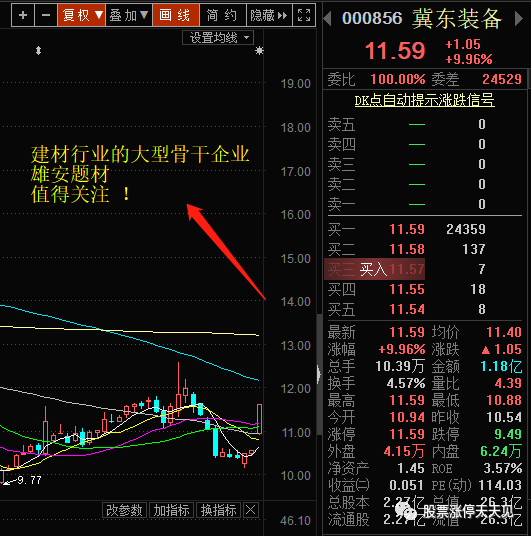Click 最低 value 10.88
The image size is (531, 536).
(504, 400)
